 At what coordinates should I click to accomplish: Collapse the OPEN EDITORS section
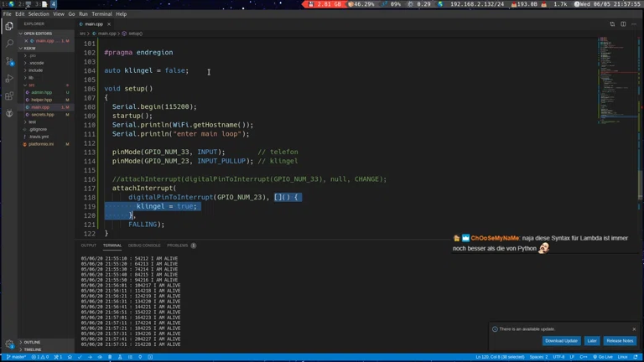click(38, 34)
